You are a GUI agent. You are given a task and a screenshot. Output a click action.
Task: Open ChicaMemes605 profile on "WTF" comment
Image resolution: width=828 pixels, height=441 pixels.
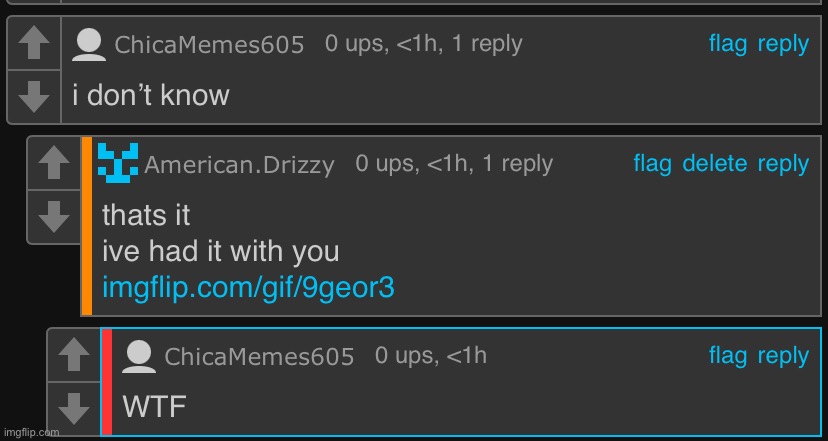[259, 356]
